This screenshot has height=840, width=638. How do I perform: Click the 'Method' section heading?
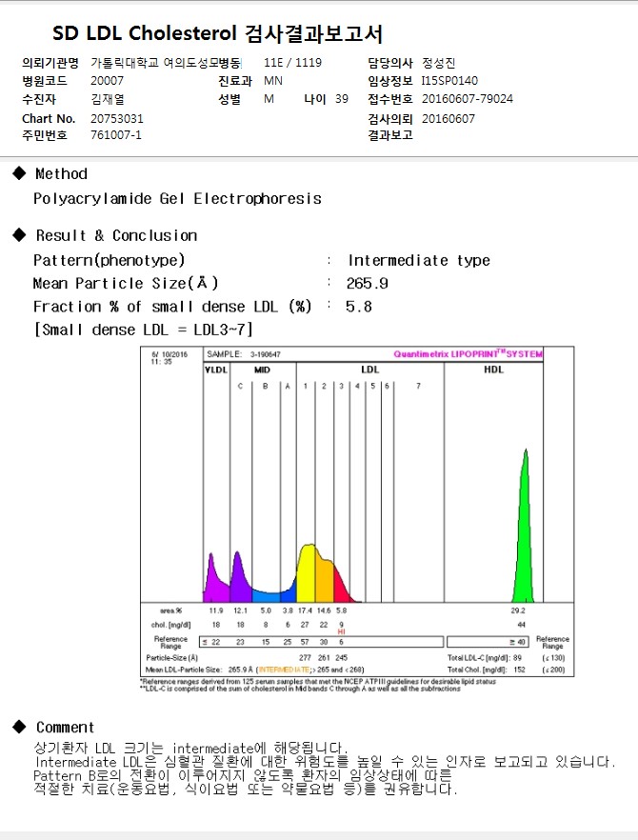tap(61, 173)
